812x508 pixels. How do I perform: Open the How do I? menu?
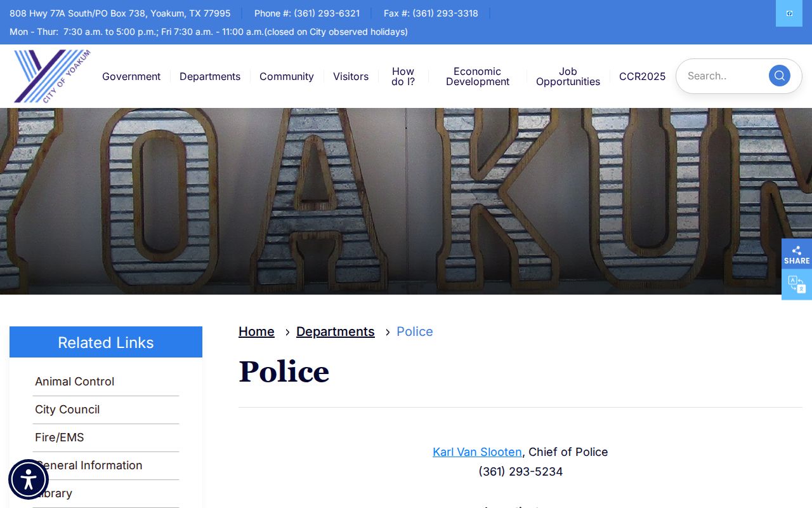point(403,76)
